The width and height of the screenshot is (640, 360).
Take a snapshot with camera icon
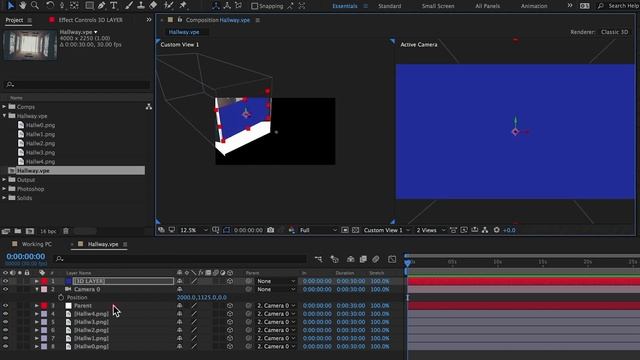(270, 230)
